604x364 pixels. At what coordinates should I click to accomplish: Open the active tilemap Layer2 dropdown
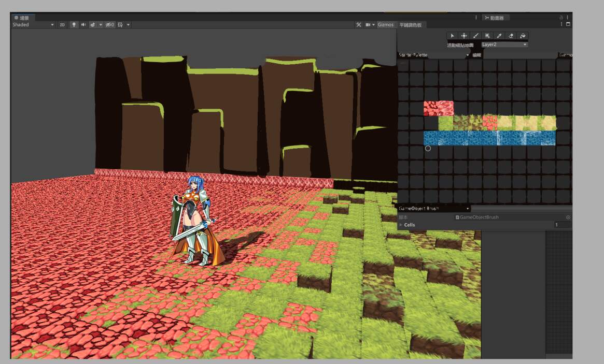(x=504, y=45)
